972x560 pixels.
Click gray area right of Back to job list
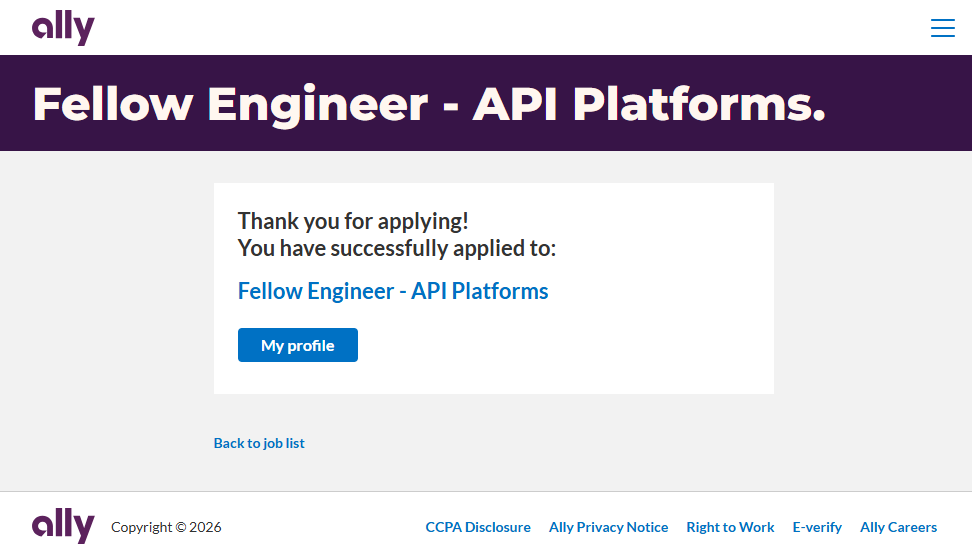click(x=600, y=443)
